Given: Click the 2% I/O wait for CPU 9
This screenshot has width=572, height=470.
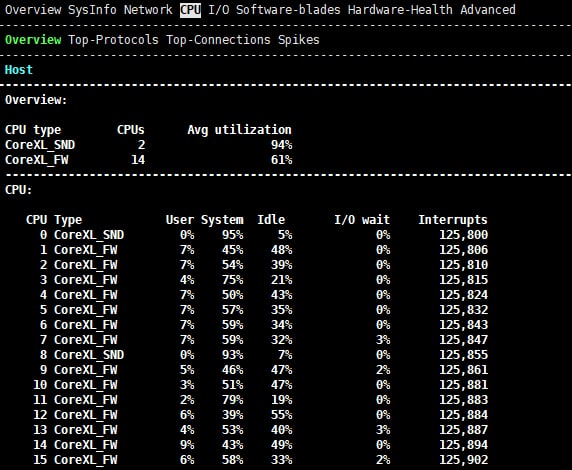Looking at the screenshot, I should tap(383, 369).
